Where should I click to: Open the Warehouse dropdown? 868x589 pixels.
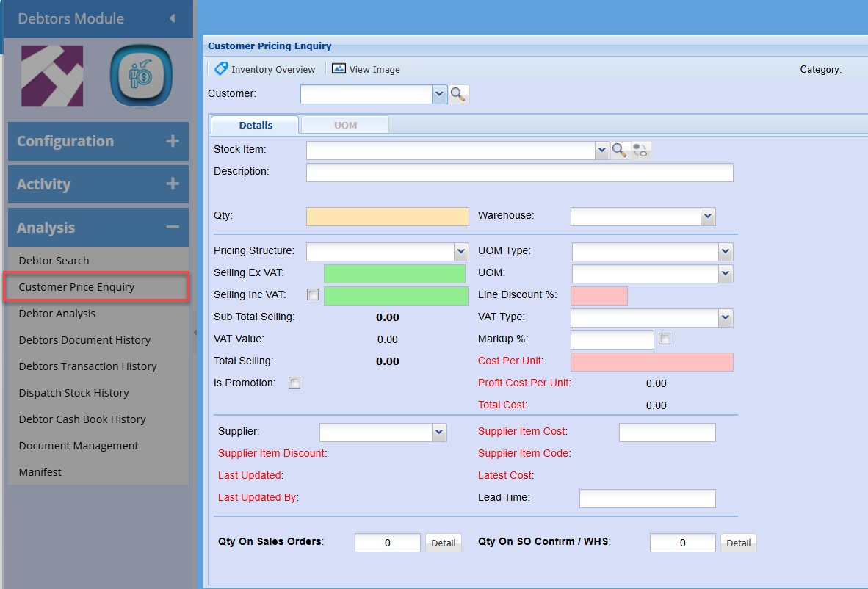708,216
